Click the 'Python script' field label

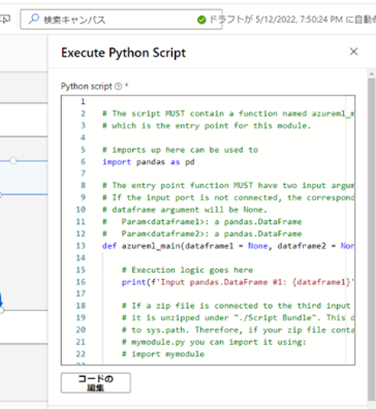(86, 86)
